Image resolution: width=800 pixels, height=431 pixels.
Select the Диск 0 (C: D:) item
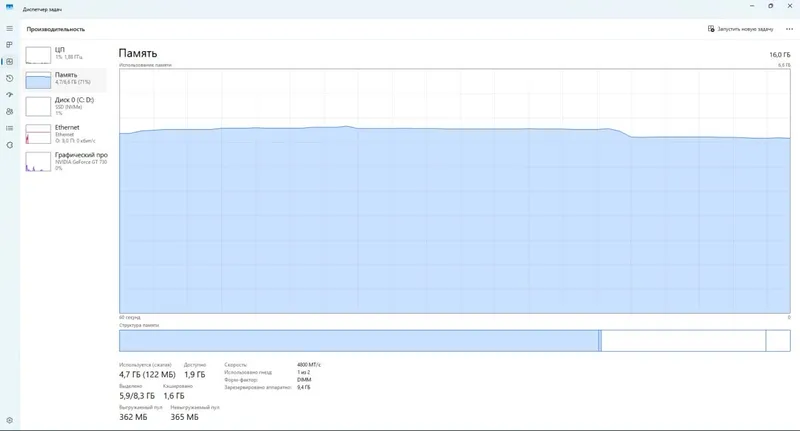[x=66, y=106]
